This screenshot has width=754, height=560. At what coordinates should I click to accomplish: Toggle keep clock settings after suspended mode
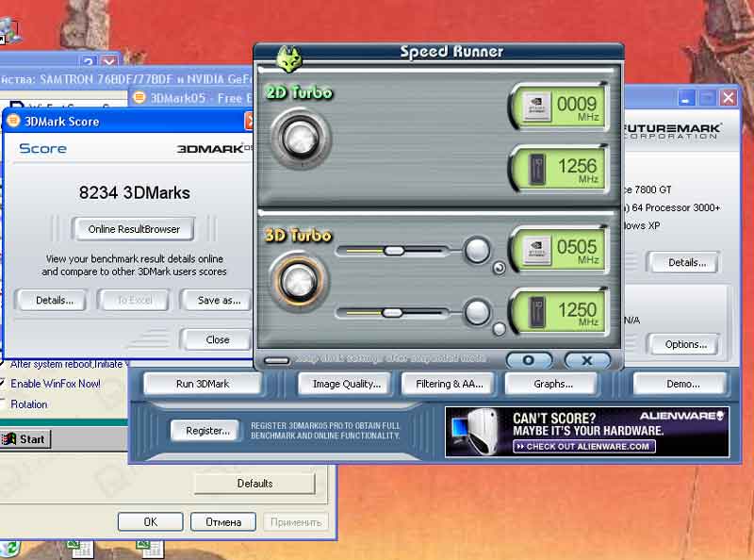coord(276,360)
